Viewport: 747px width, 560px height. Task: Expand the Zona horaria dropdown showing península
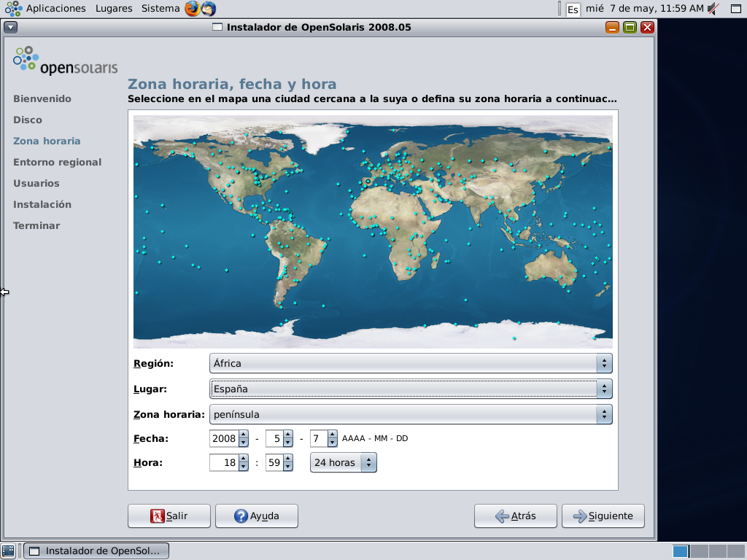pyautogui.click(x=410, y=415)
